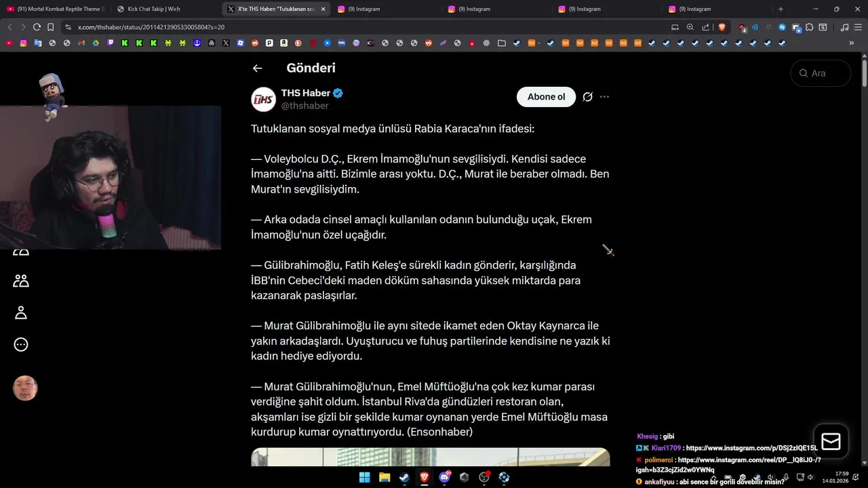Close the X'te THS Haber tab
The width and height of the screenshot is (868, 488).
(323, 9)
